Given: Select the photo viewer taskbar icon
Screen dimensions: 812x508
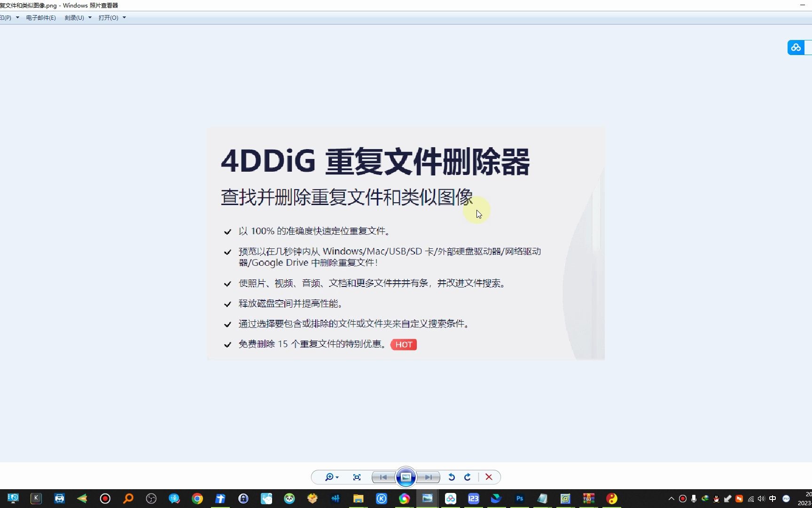Looking at the screenshot, I should pyautogui.click(x=428, y=499).
